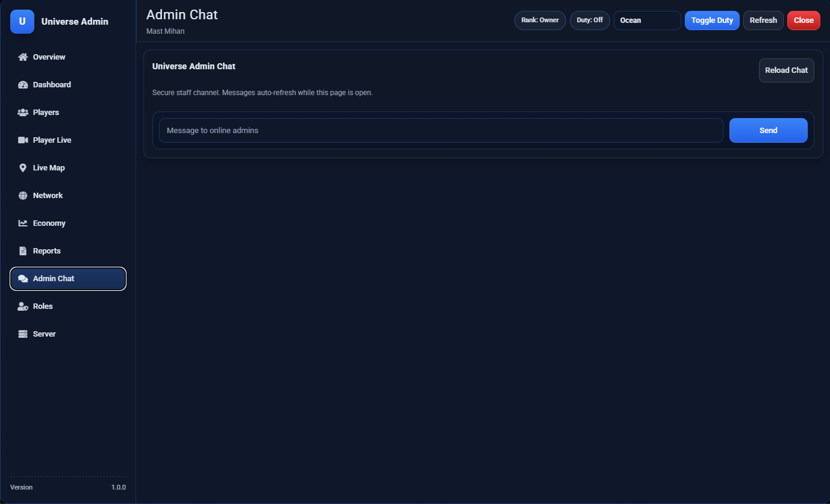Open the Economy section

(x=68, y=223)
